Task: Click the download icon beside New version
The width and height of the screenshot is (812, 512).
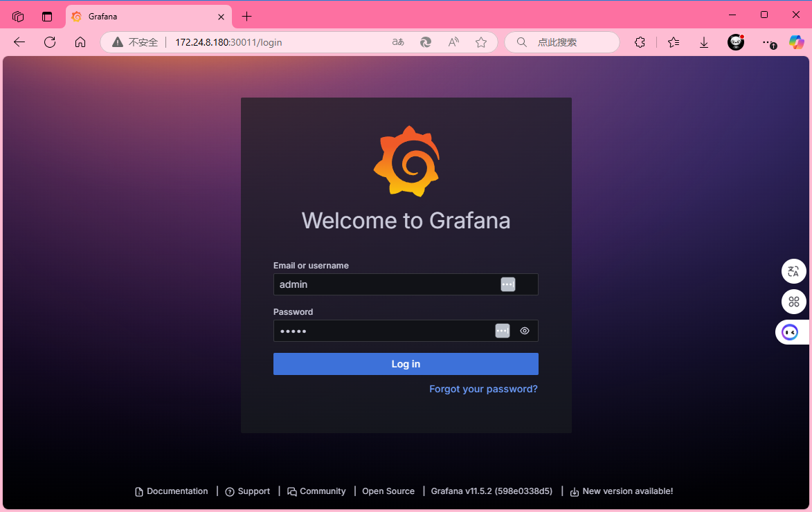Action: [x=575, y=492]
